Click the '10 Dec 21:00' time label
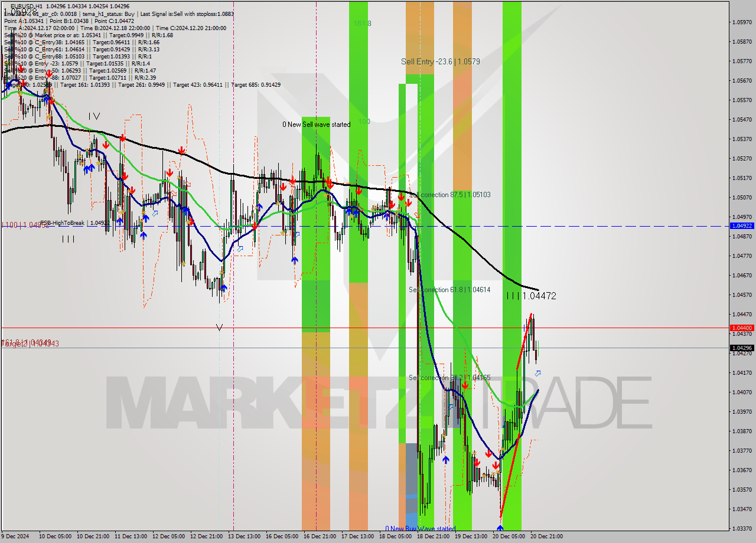Image resolution: width=756 pixels, height=543 pixels. pyautogui.click(x=93, y=537)
